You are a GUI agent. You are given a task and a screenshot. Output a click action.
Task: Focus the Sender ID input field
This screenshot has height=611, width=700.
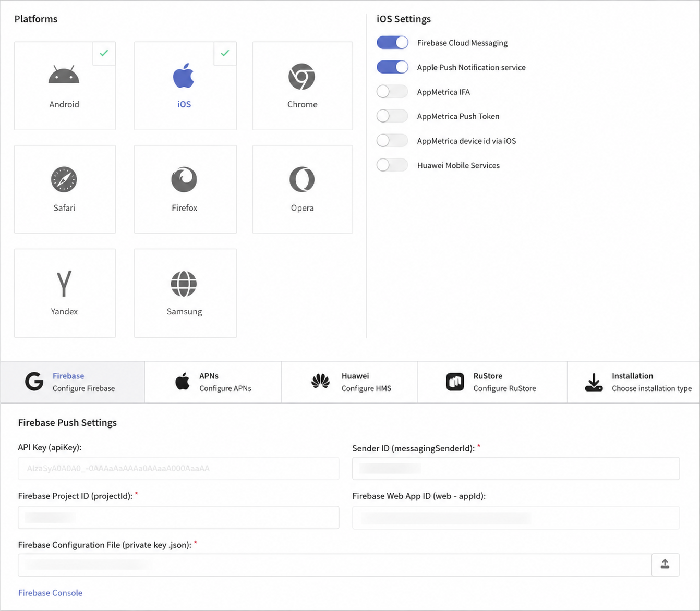point(516,469)
